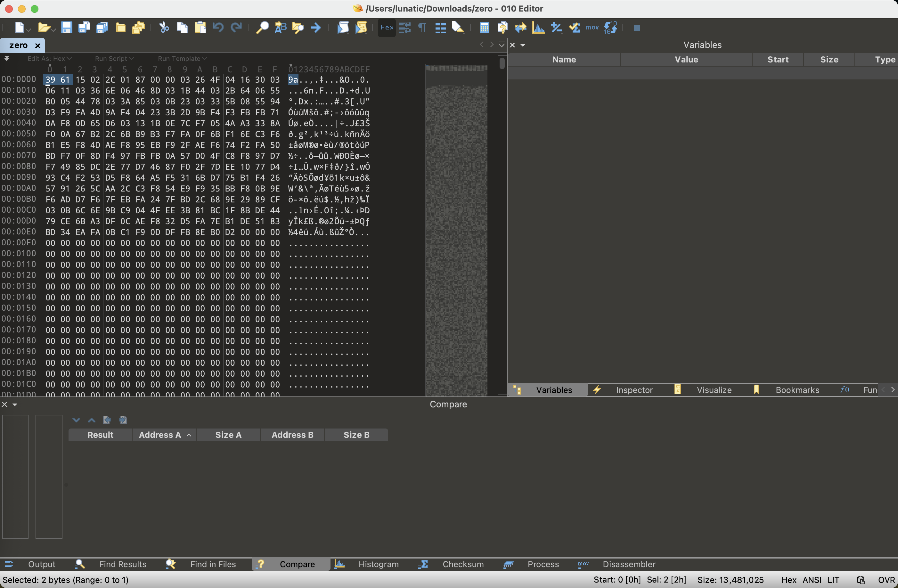Switch to the Checksum tab
Screen dimensions: 898x588
click(x=462, y=564)
